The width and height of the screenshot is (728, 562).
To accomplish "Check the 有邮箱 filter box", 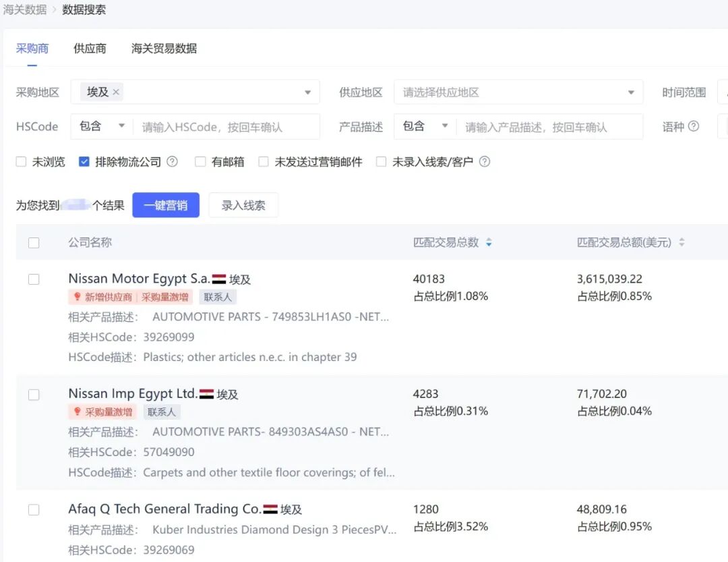I will pyautogui.click(x=199, y=161).
